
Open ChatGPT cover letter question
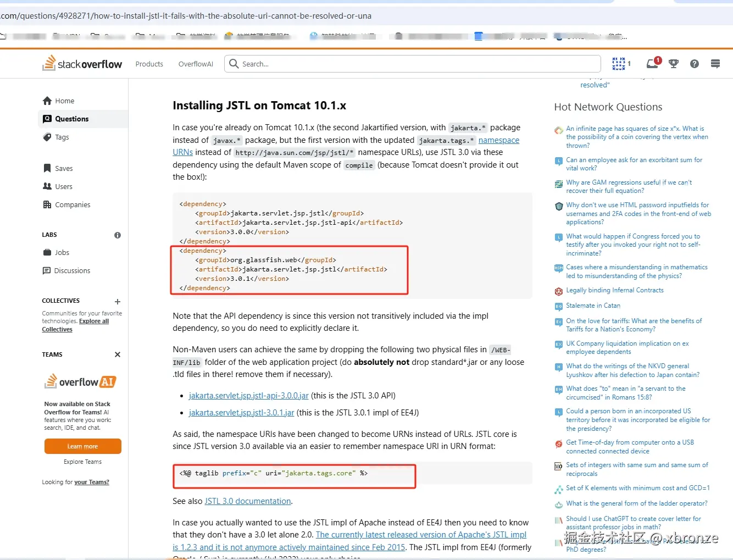click(x=634, y=523)
